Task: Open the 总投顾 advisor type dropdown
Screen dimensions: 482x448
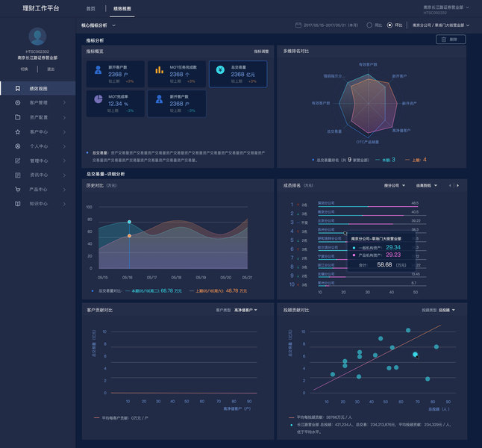Action: coord(447,310)
